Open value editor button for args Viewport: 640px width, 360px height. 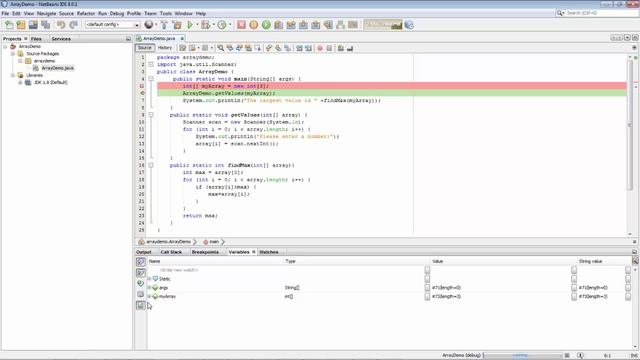574,288
